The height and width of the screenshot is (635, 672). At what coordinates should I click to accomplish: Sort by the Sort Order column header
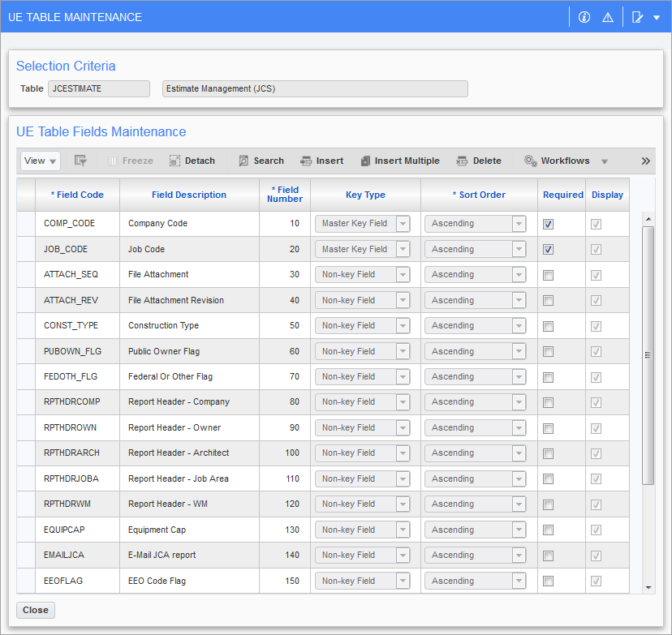click(479, 195)
